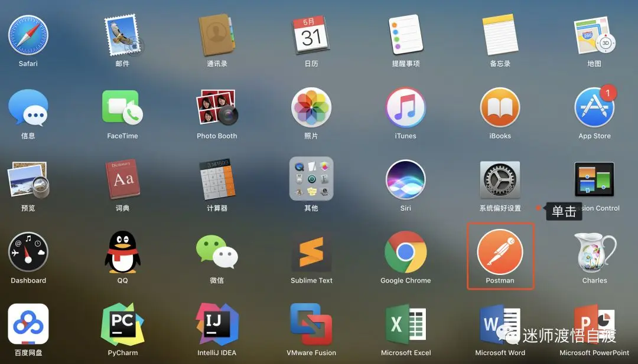Open the App Store icon
The image size is (638, 364).
click(x=594, y=107)
